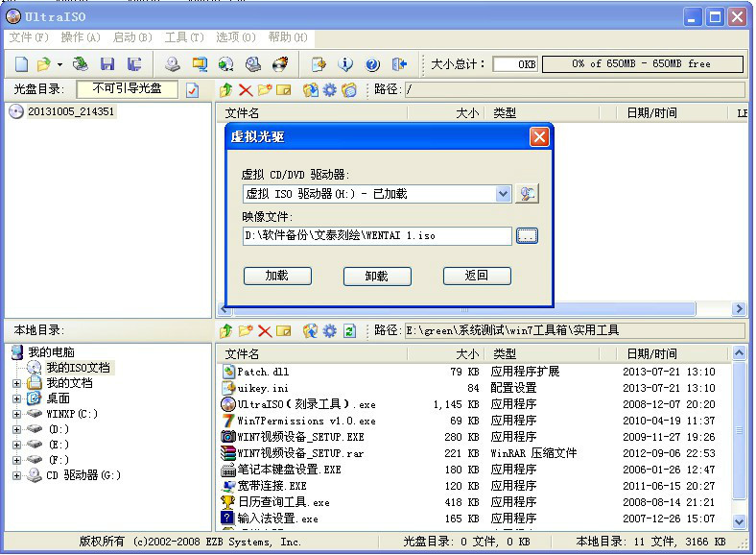Click the blue info bubble toolbar icon
Screen dimensions: 756x555
tap(345, 63)
